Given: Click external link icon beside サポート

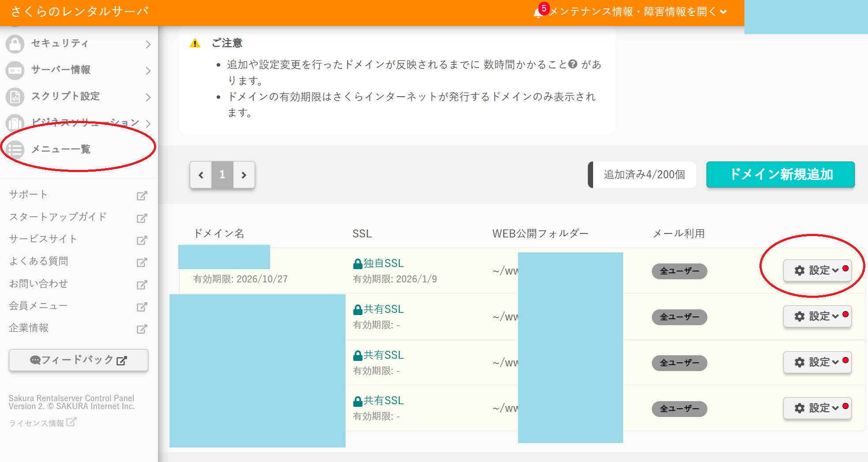Looking at the screenshot, I should [x=142, y=195].
